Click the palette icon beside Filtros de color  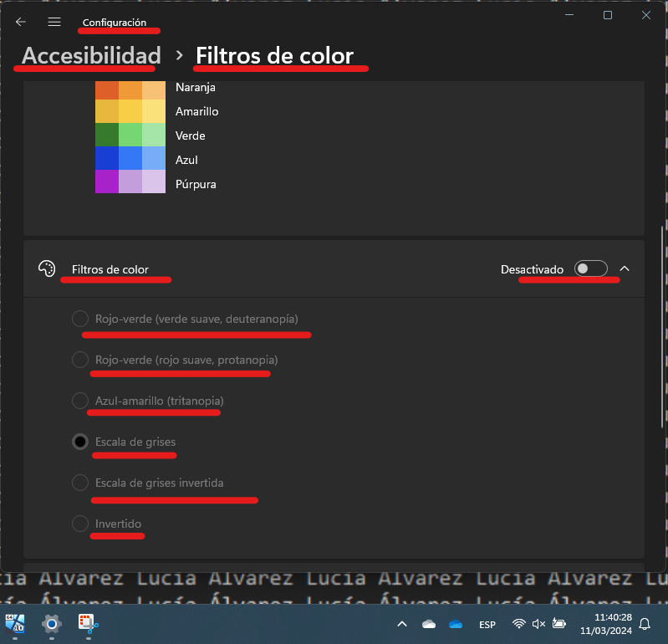pos(47,268)
